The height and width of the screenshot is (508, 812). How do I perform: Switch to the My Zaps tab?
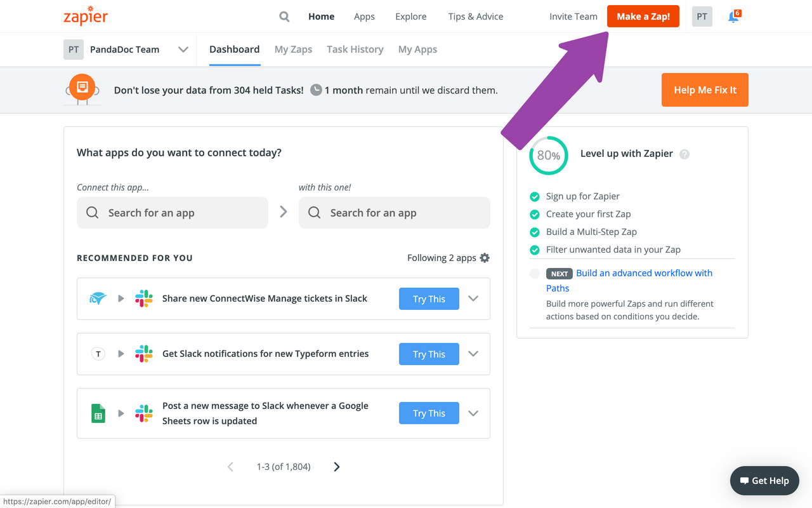293,50
